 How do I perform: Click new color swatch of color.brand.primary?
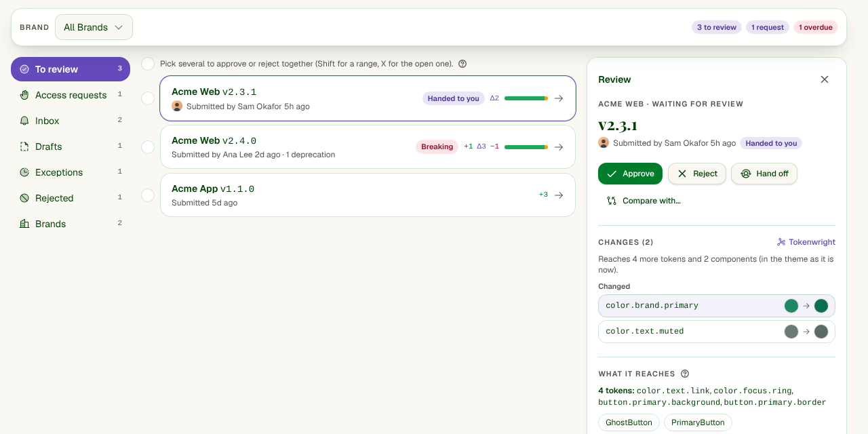click(x=821, y=306)
